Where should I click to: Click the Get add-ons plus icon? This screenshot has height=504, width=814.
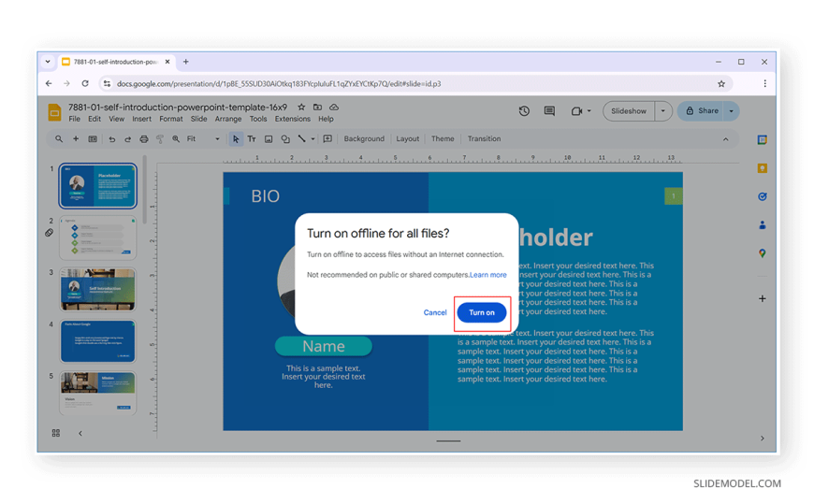point(763,298)
